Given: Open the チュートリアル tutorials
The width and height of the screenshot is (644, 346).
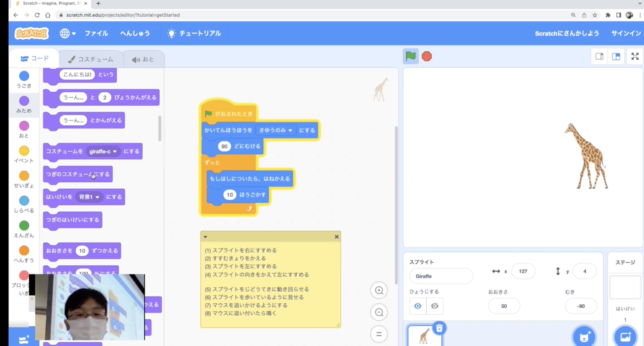Looking at the screenshot, I should [x=194, y=33].
